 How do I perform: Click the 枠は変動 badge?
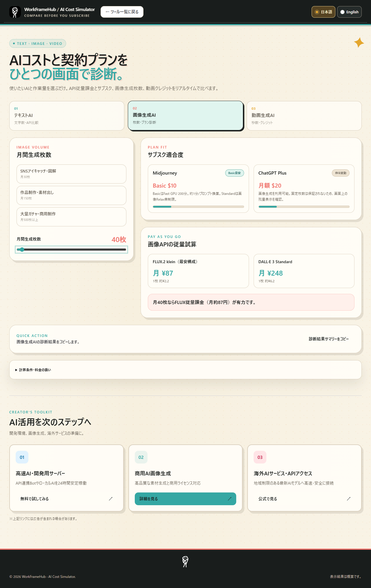341,173
